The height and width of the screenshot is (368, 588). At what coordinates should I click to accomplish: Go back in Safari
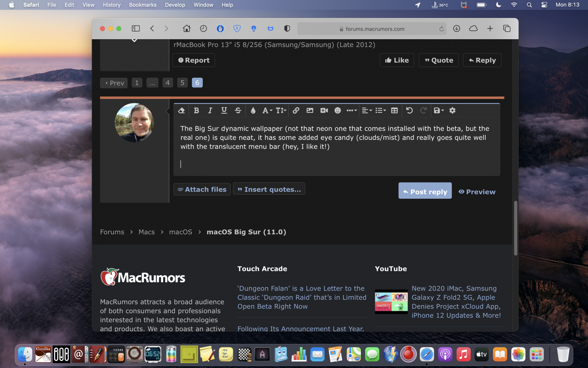[x=152, y=29]
